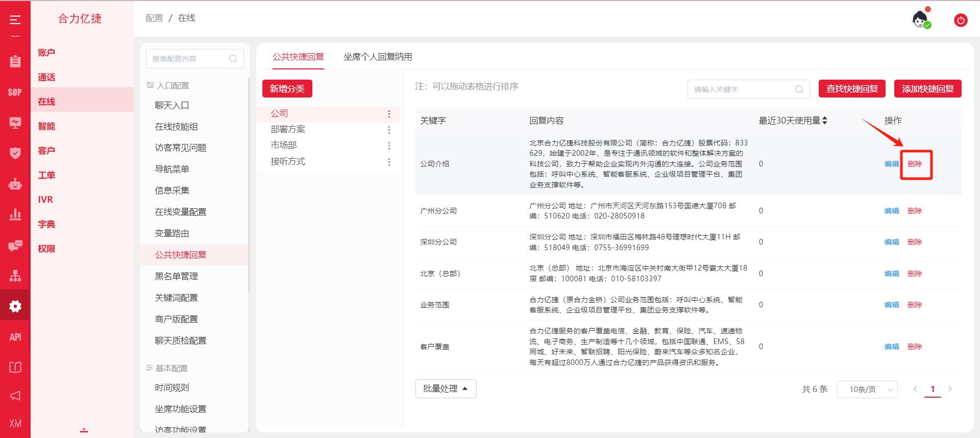The width and height of the screenshot is (980, 438).
Task: Switch to the 公共快捷回复 tab
Action: point(298,57)
